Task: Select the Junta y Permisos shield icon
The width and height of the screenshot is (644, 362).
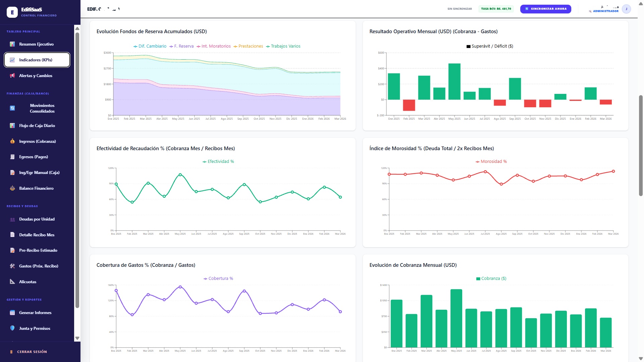Action: tap(12, 328)
